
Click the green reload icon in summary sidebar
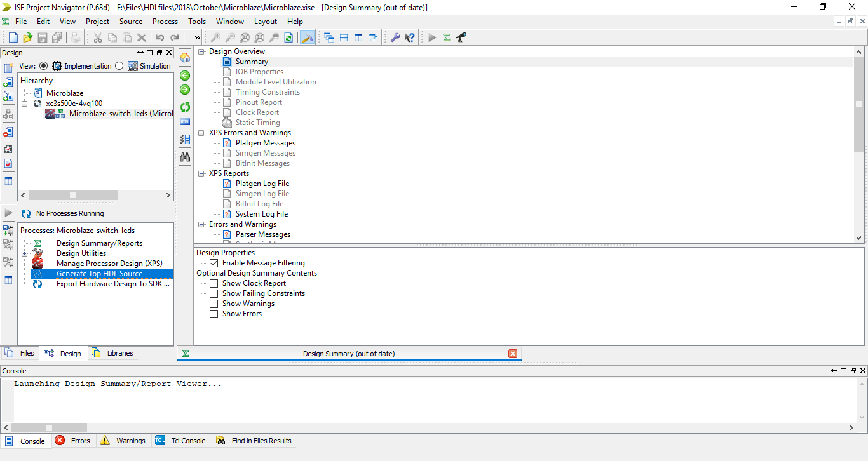click(185, 107)
